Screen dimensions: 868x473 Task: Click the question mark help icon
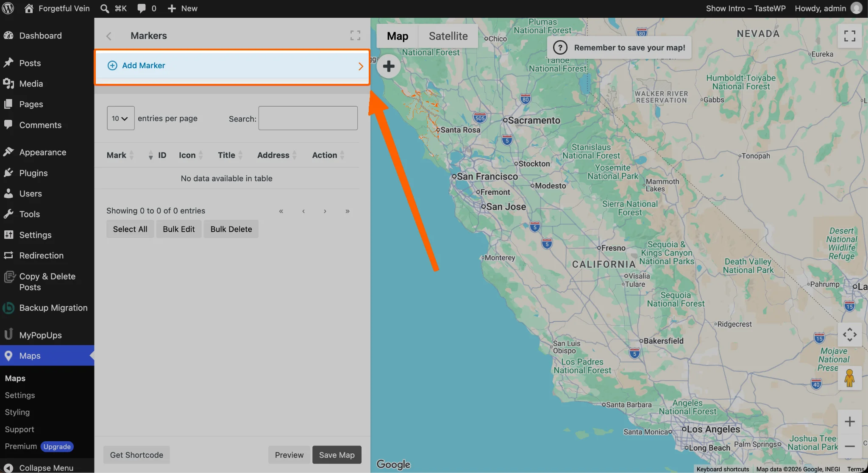560,47
